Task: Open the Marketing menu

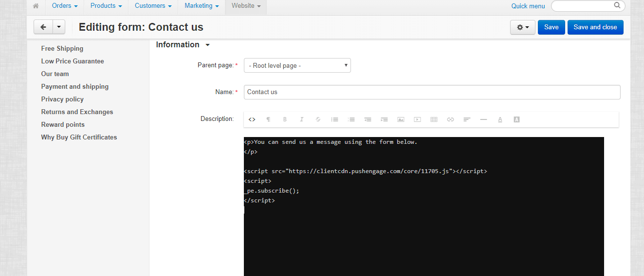Action: (x=202, y=6)
